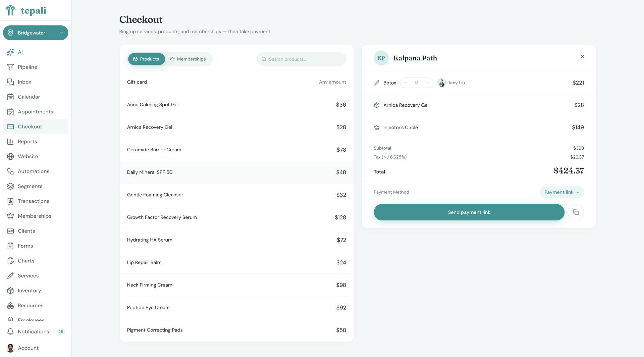The image size is (644, 357).
Task: Click Send payment link button
Action: coord(469,212)
